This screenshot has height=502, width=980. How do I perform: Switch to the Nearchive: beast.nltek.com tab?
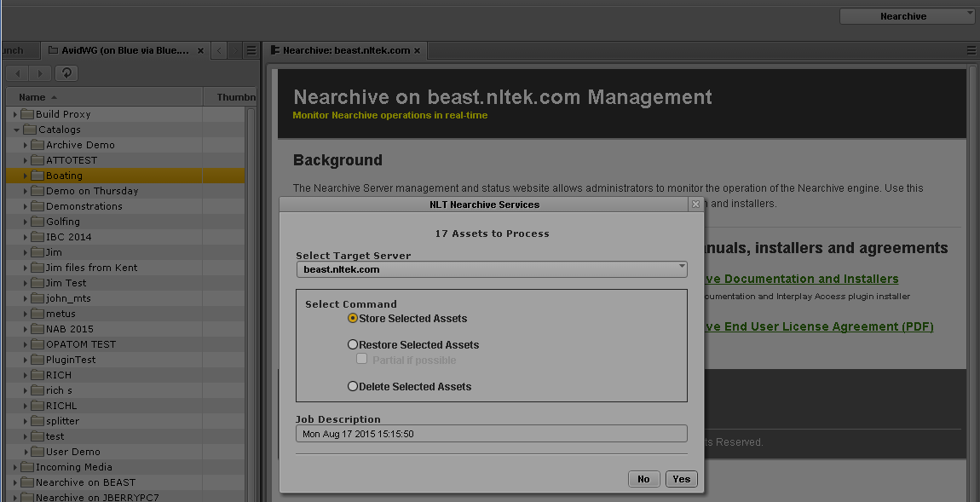(346, 50)
